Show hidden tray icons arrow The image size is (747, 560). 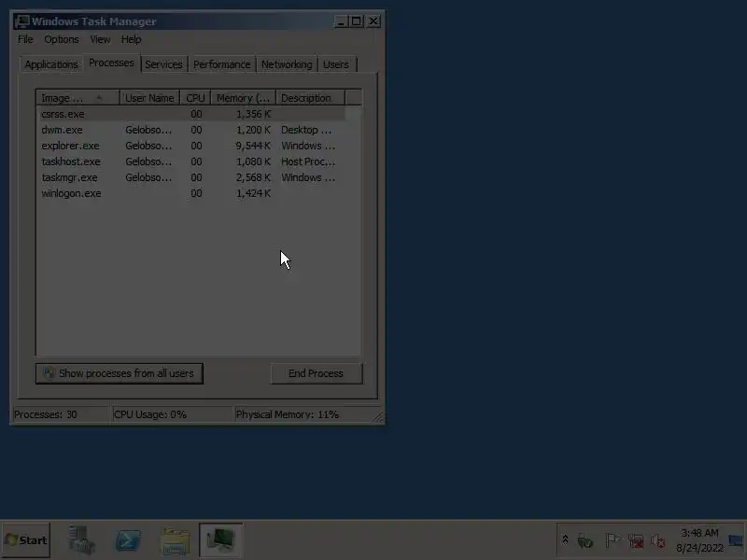click(565, 539)
